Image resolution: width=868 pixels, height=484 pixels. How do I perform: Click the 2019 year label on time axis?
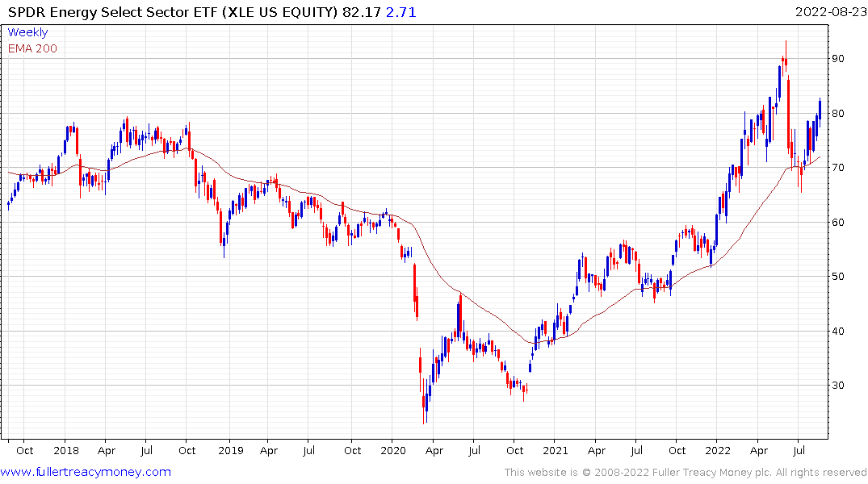231,450
